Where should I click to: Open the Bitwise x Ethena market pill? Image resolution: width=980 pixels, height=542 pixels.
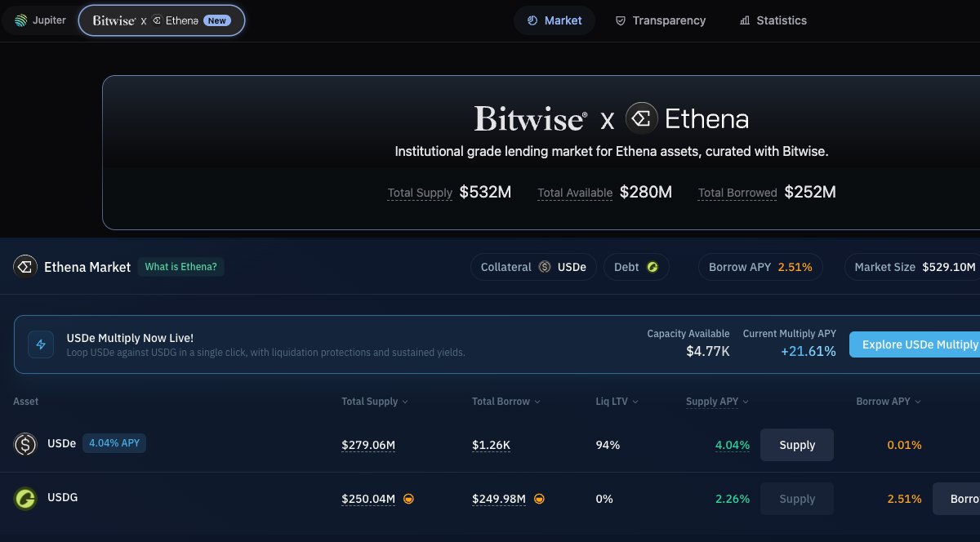click(162, 20)
